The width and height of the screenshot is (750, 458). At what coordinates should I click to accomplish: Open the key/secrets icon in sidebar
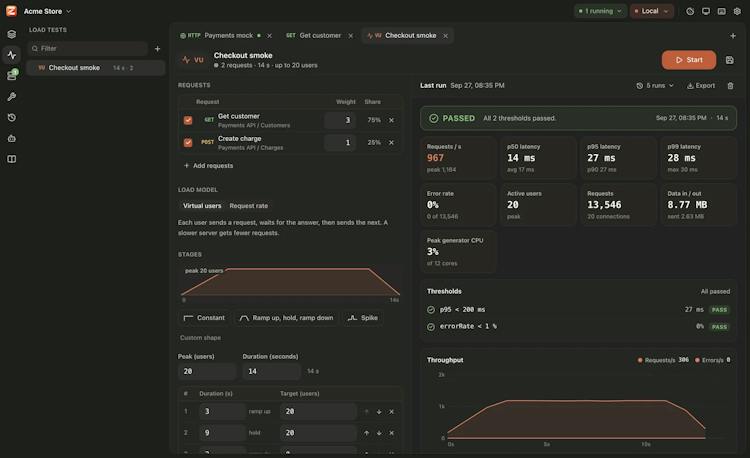click(x=12, y=97)
